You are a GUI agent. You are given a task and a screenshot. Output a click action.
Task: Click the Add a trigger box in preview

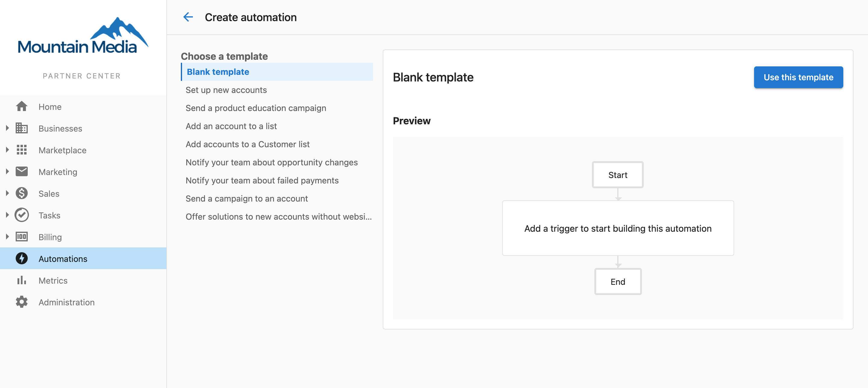(x=618, y=228)
